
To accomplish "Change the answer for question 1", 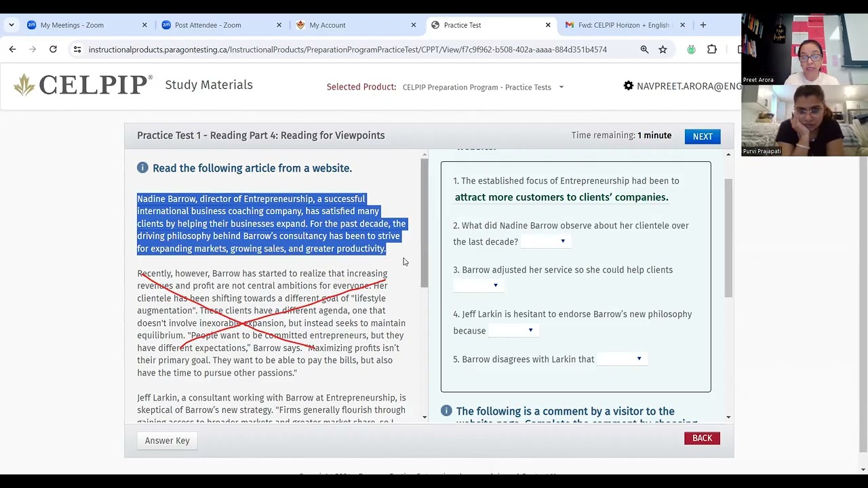I will pyautogui.click(x=561, y=197).
